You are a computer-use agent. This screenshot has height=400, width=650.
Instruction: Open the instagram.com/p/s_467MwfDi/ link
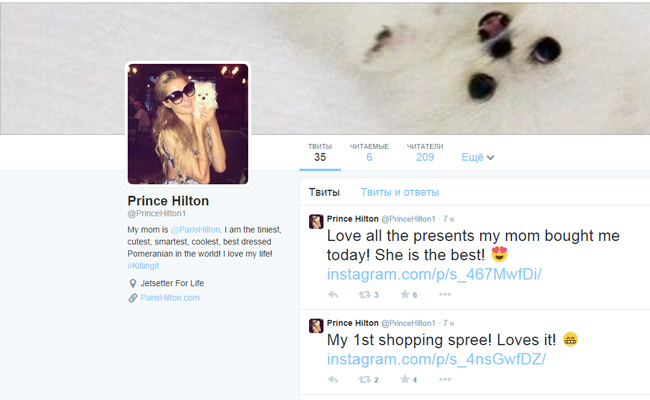(x=434, y=274)
